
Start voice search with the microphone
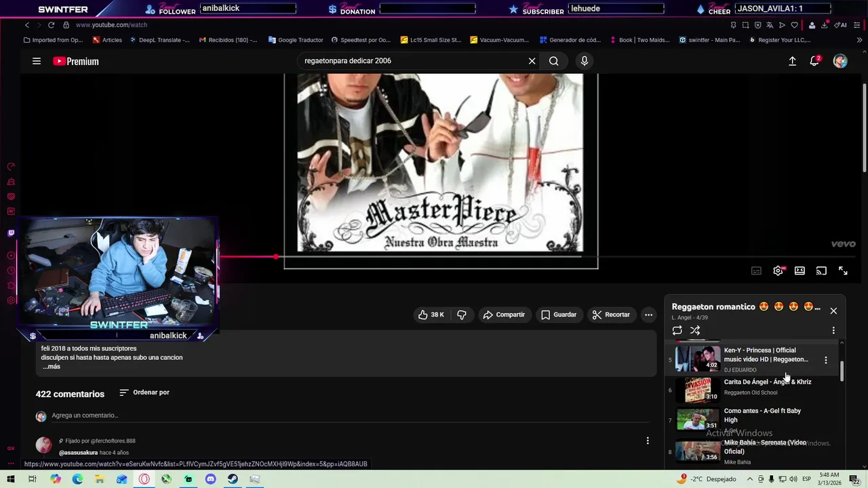(x=584, y=61)
